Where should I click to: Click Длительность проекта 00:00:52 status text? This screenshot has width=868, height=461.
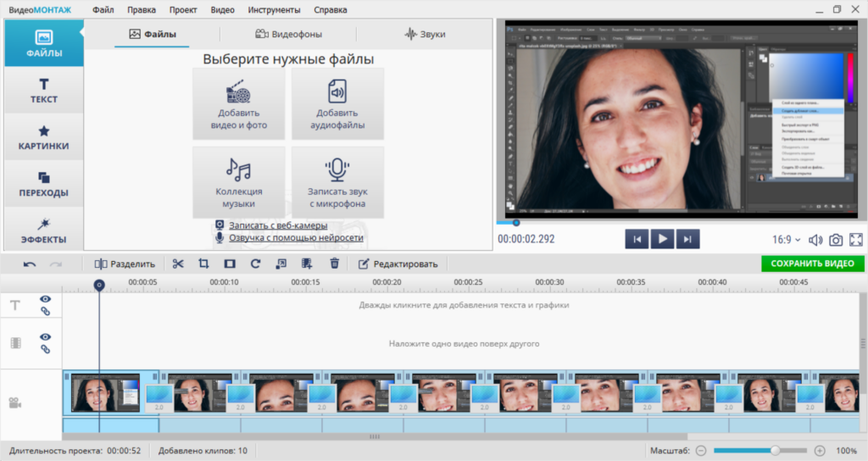75,451
